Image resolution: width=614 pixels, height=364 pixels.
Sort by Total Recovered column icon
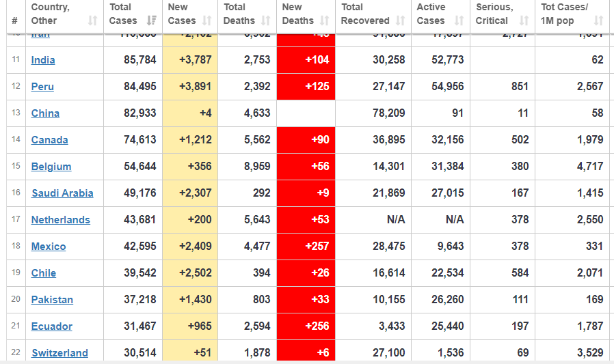coord(400,20)
